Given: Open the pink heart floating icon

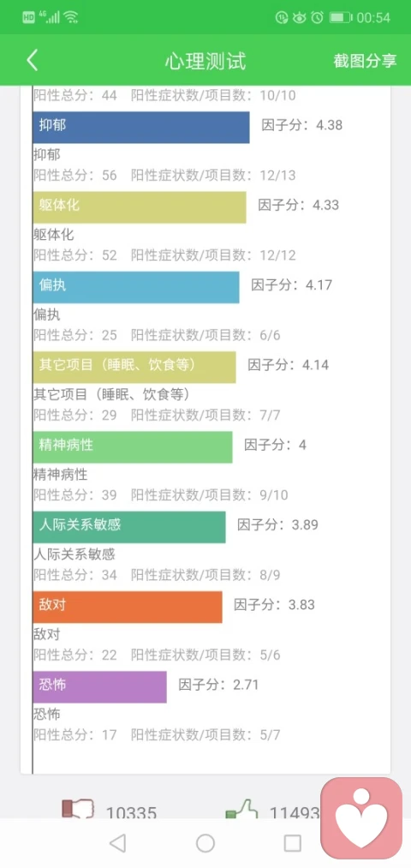Looking at the screenshot, I should (x=361, y=817).
